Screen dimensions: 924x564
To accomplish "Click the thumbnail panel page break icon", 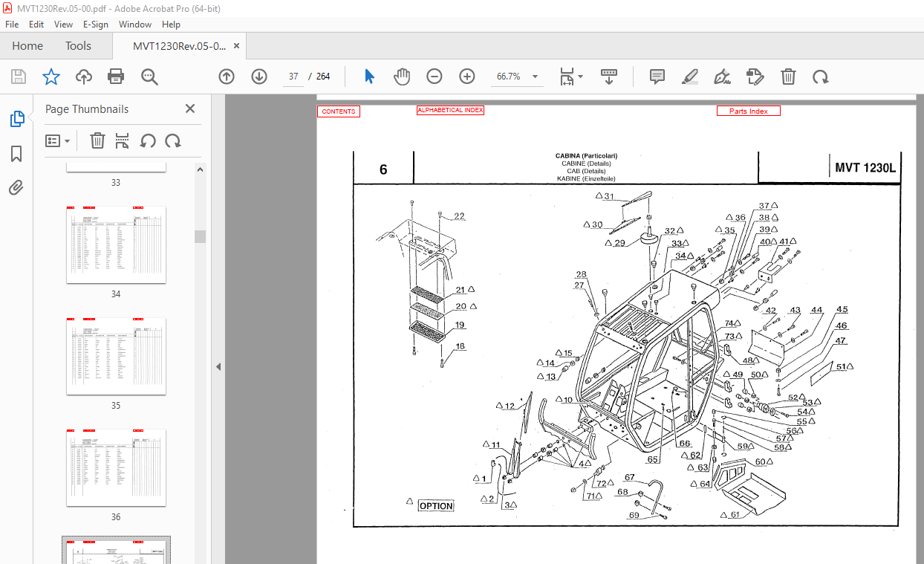I will (123, 140).
